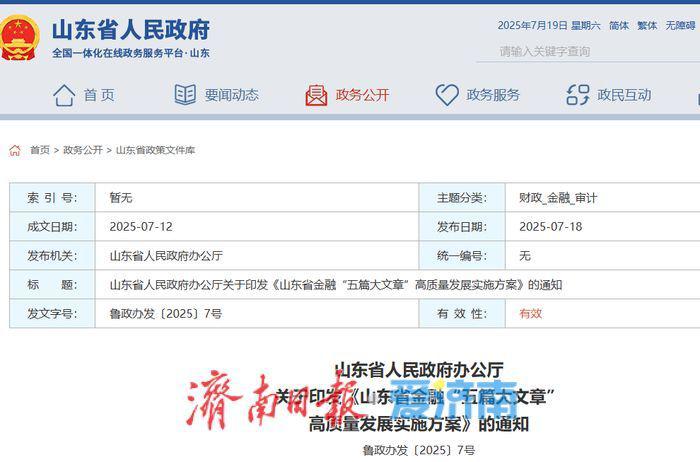Switch to 简体 Chinese display
Image resolution: width=700 pixels, height=462 pixels.
[x=619, y=25]
